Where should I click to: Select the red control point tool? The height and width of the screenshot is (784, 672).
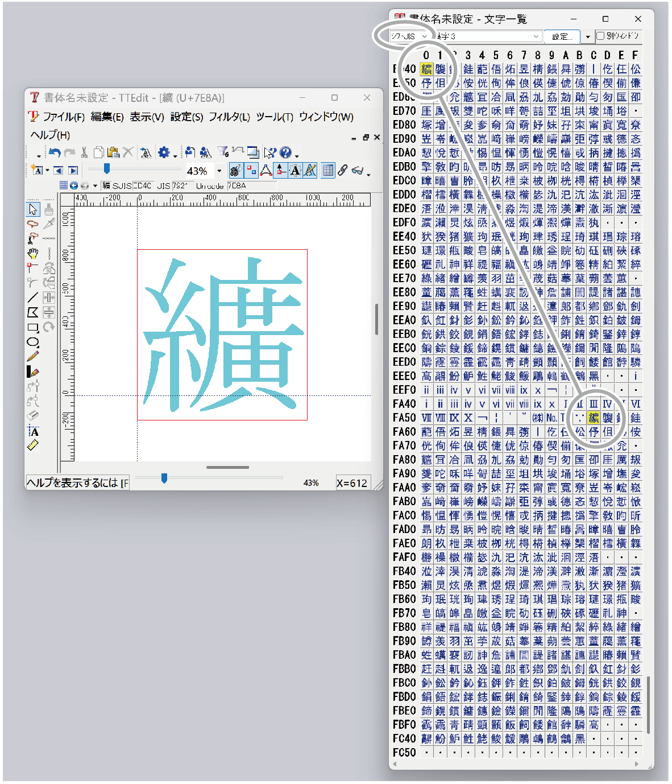coord(33,267)
